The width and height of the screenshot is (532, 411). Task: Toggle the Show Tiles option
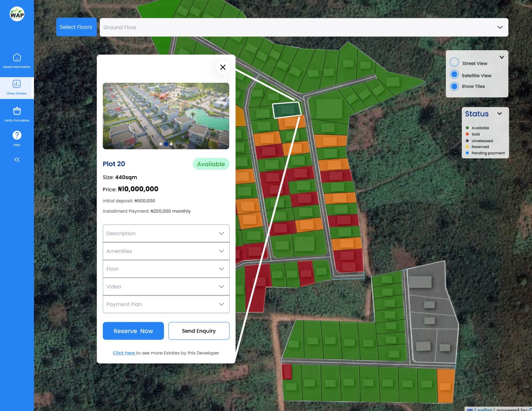[x=454, y=87]
